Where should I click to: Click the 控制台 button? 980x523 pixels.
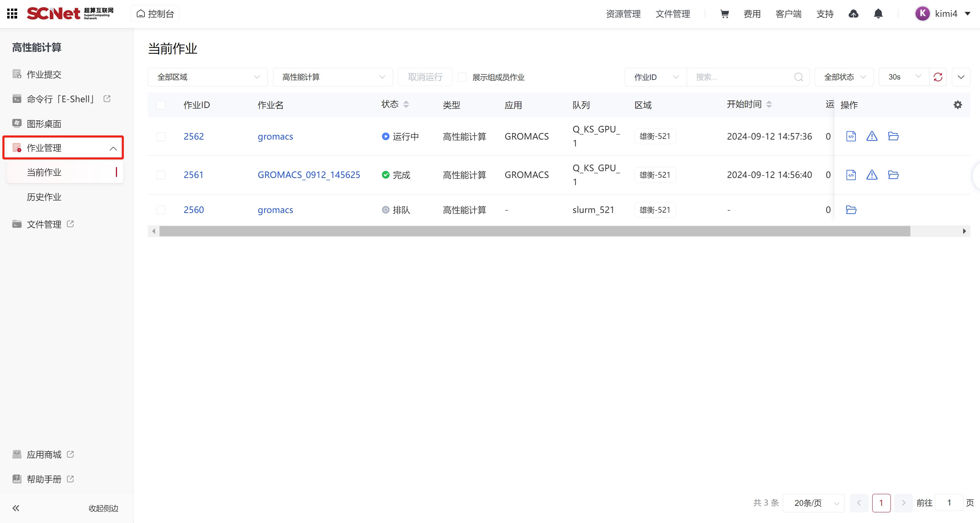pyautogui.click(x=155, y=14)
